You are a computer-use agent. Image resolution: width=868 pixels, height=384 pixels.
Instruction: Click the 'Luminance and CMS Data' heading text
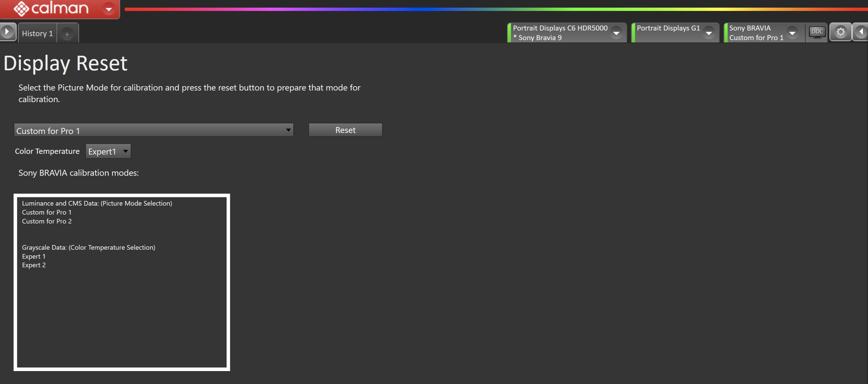point(97,204)
